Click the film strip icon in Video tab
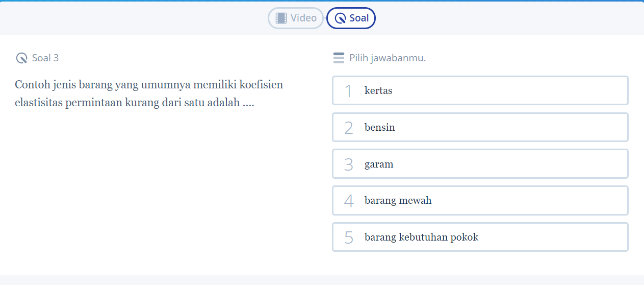This screenshot has height=285, width=644. pos(281,18)
